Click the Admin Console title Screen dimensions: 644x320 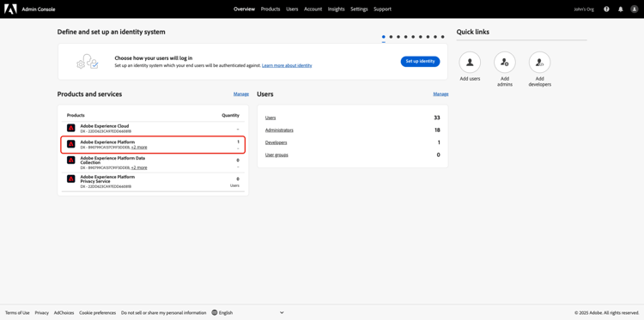click(38, 9)
